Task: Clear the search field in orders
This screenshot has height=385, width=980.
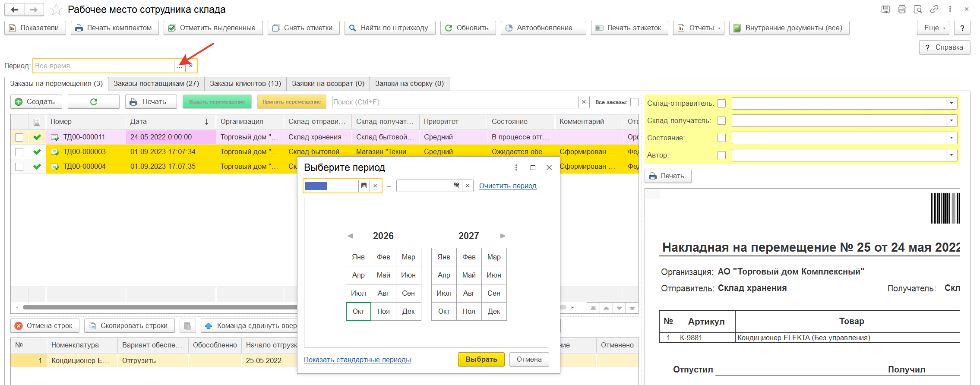Action: [584, 102]
